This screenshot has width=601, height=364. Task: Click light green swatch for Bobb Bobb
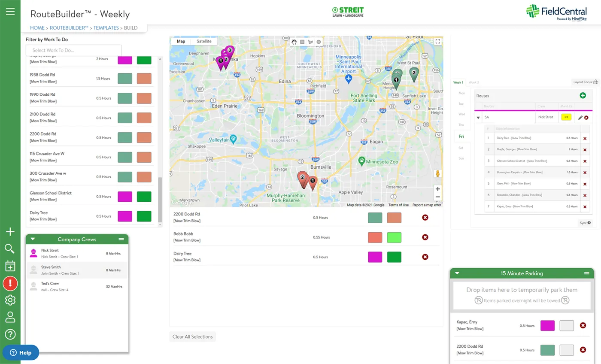(394, 237)
